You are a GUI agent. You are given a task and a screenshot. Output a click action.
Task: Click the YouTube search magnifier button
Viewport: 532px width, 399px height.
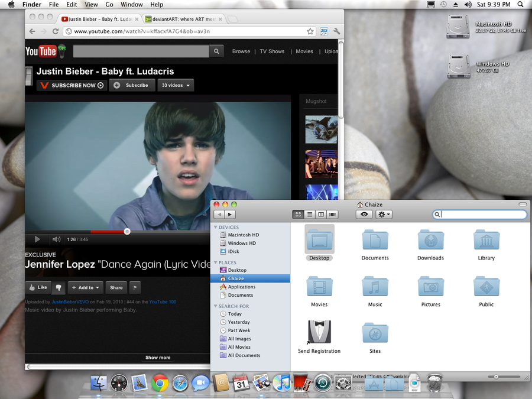pyautogui.click(x=216, y=51)
